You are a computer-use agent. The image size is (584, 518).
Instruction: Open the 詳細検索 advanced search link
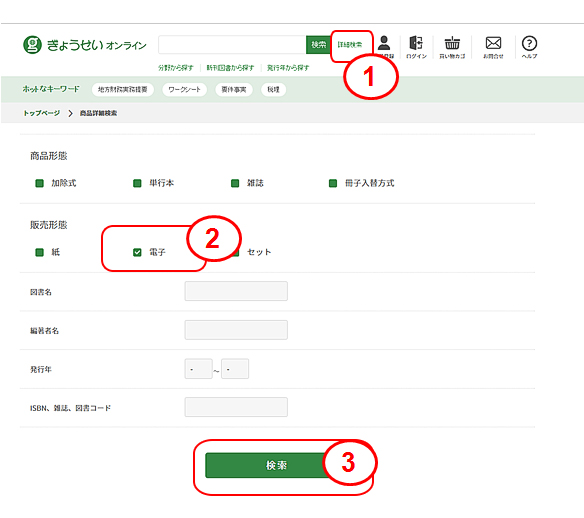pyautogui.click(x=350, y=45)
